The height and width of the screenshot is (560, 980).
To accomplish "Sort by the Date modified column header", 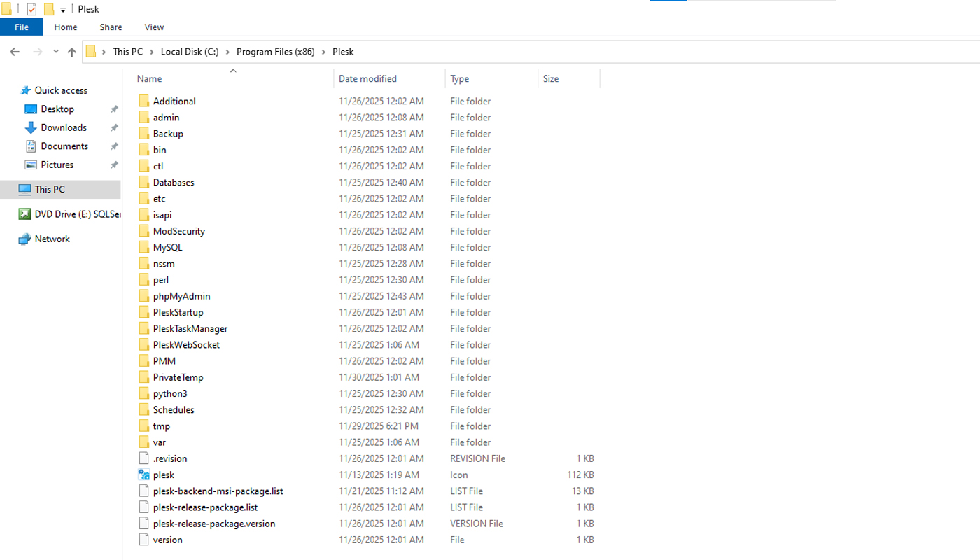I will [x=367, y=79].
